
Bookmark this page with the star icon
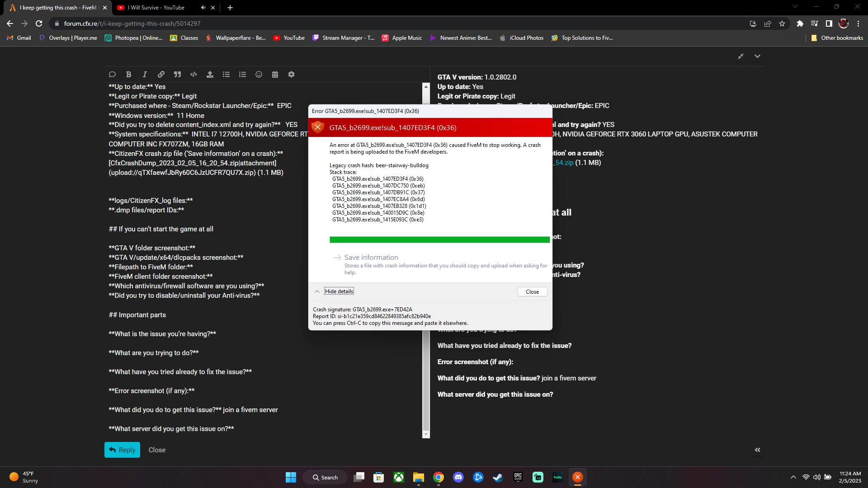pos(782,23)
